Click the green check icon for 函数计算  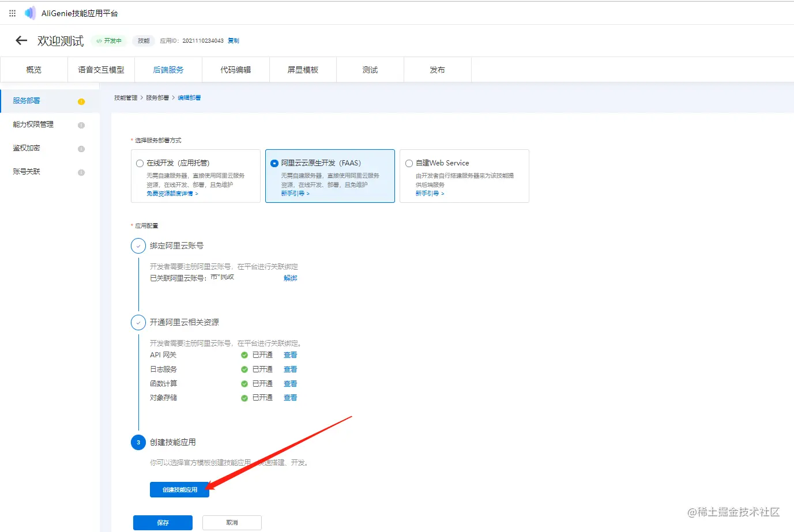[244, 384]
